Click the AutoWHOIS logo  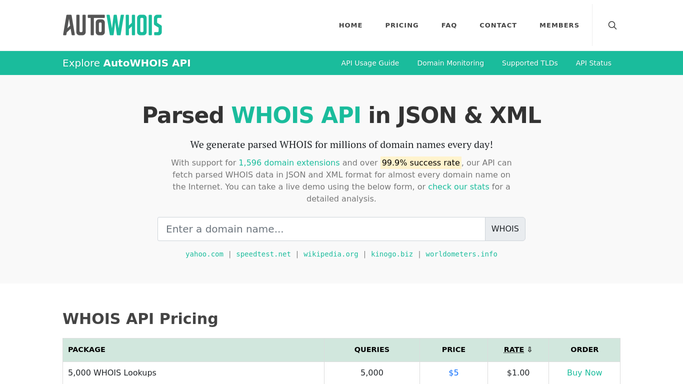(112, 25)
